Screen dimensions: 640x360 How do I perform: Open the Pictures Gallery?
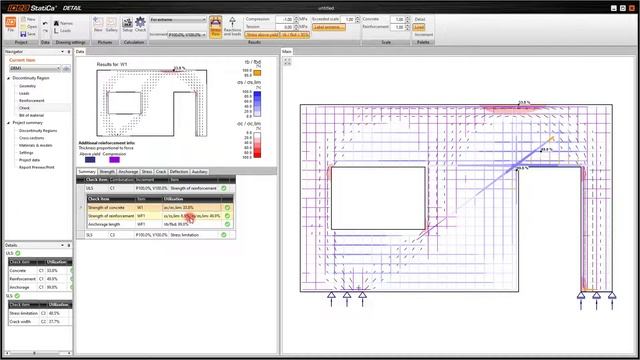click(111, 24)
